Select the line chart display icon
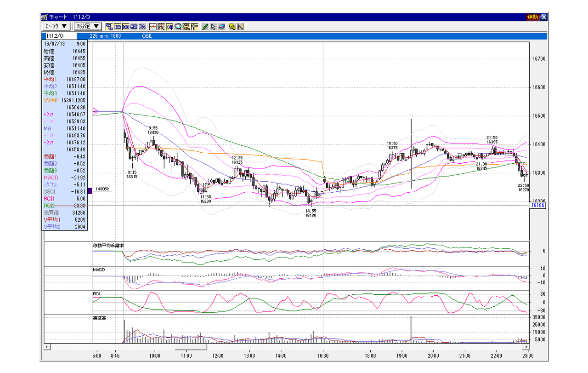The image size is (588, 373). click(153, 27)
